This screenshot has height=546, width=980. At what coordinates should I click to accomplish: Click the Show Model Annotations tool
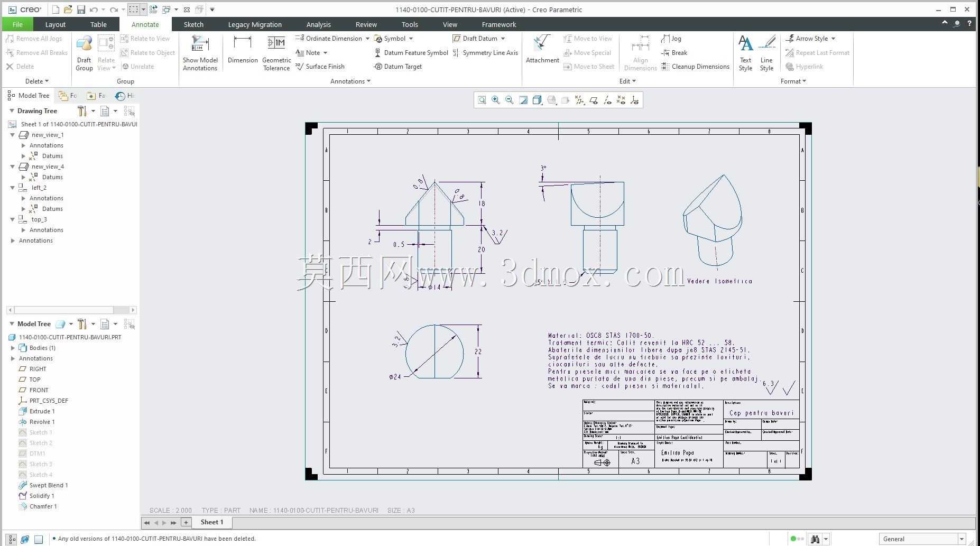[x=200, y=53]
